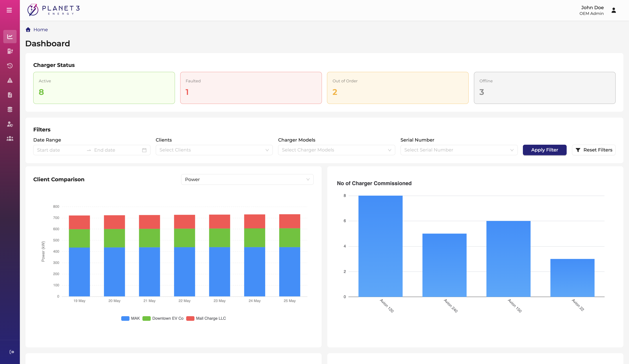The width and height of the screenshot is (629, 364).
Task: Toggle Mall Charge LLC red legend swatch
Action: 190,318
